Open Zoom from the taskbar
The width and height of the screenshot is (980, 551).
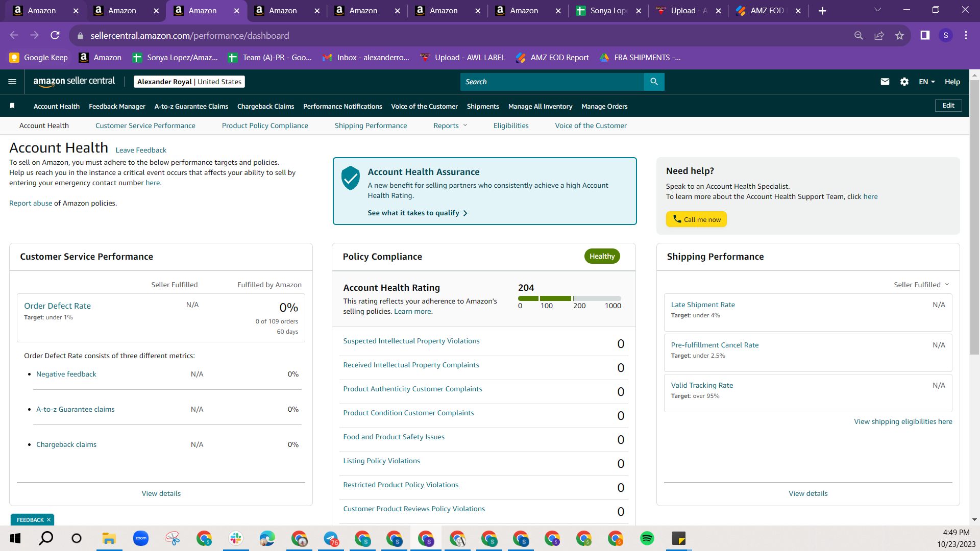click(x=141, y=538)
